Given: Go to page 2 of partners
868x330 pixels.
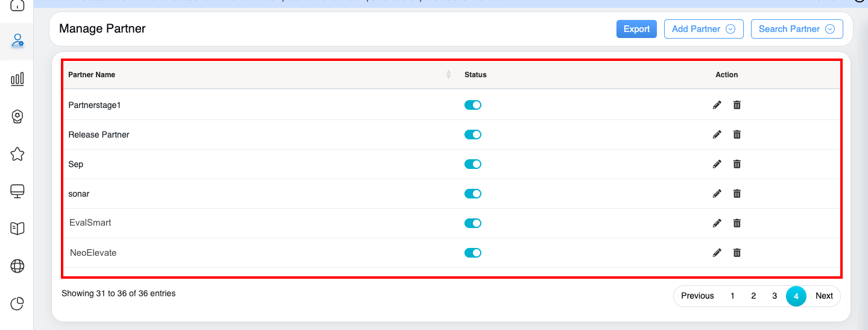Looking at the screenshot, I should pyautogui.click(x=753, y=296).
